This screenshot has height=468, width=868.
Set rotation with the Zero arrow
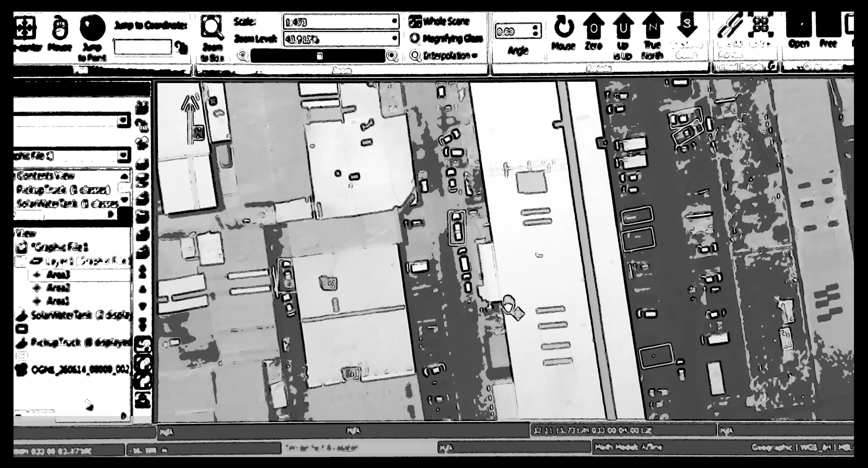[593, 26]
